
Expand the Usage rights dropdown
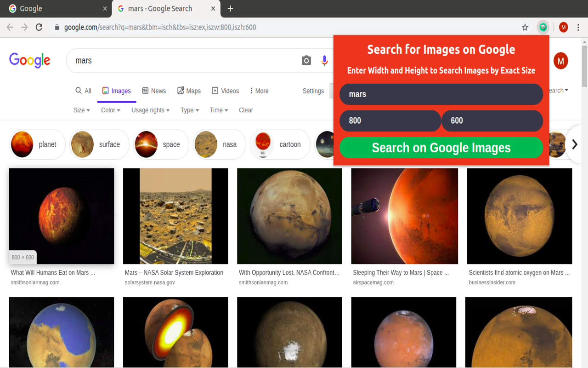[x=150, y=110]
